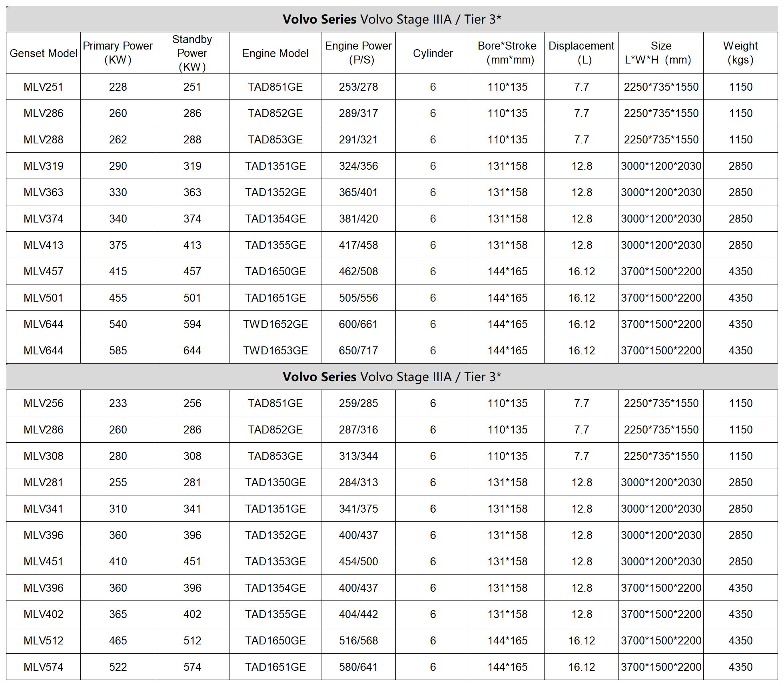Click the 'Engine Power (P/S)' column header
This screenshot has height=686, width=784.
tap(358, 53)
